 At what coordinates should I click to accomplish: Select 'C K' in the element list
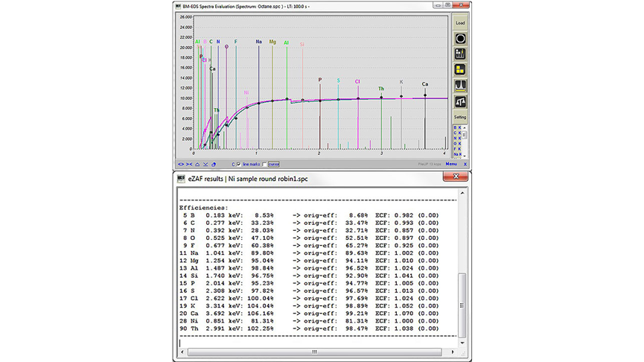457,133
